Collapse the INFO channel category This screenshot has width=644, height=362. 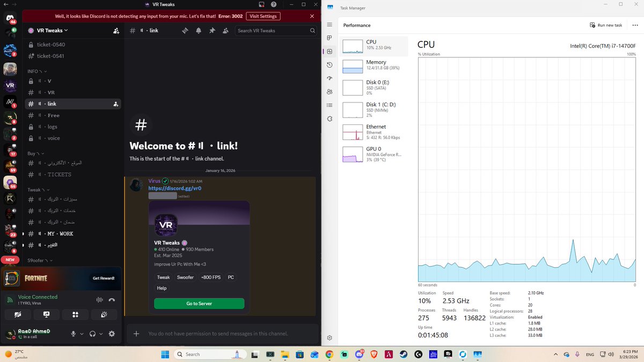[x=37, y=71]
